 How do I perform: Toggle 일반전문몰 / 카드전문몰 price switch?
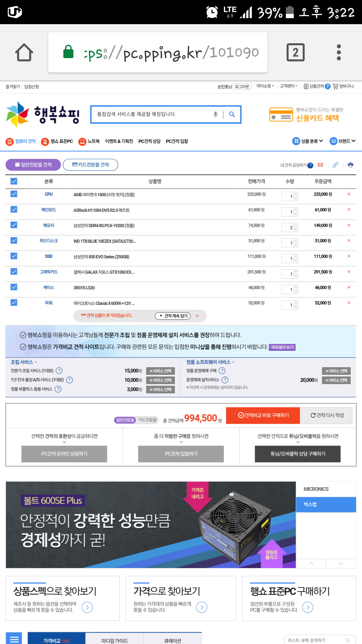click(136, 420)
